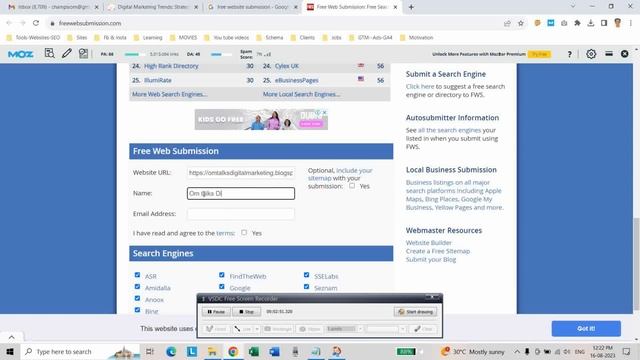Open Chrome three-dot menu
Image resolution: width=640 pixels, height=360 pixels.
(631, 23)
